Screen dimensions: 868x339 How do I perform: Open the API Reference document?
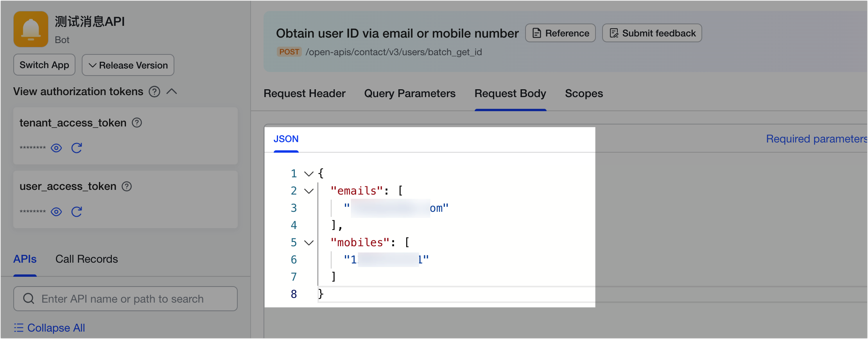[x=560, y=33]
